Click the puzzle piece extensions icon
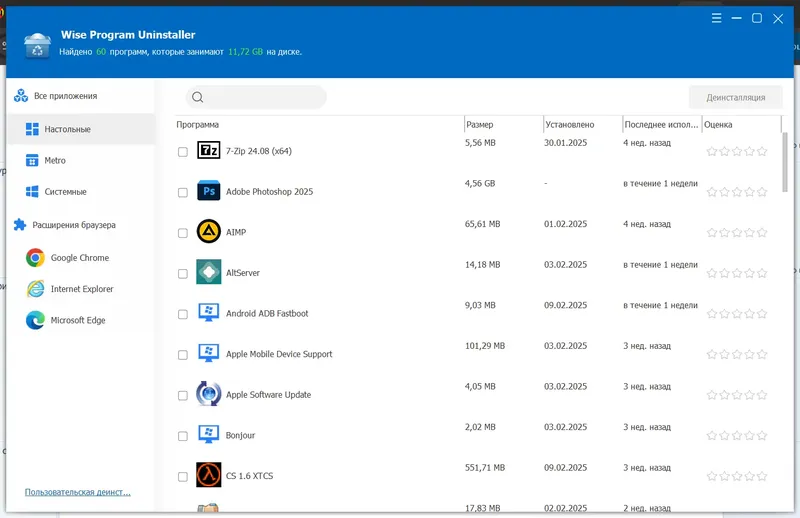The width and height of the screenshot is (800, 518). (20, 225)
